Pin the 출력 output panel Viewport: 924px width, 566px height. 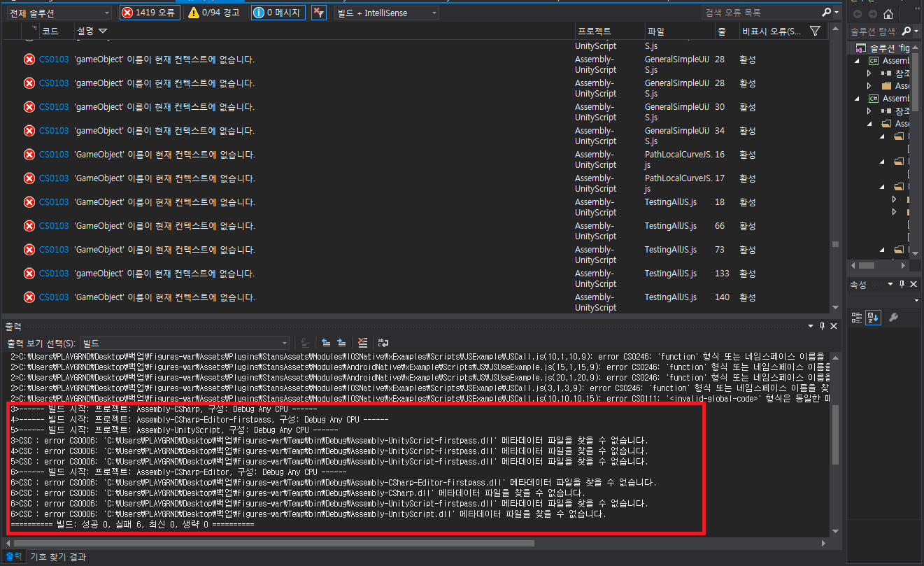pyautogui.click(x=823, y=327)
